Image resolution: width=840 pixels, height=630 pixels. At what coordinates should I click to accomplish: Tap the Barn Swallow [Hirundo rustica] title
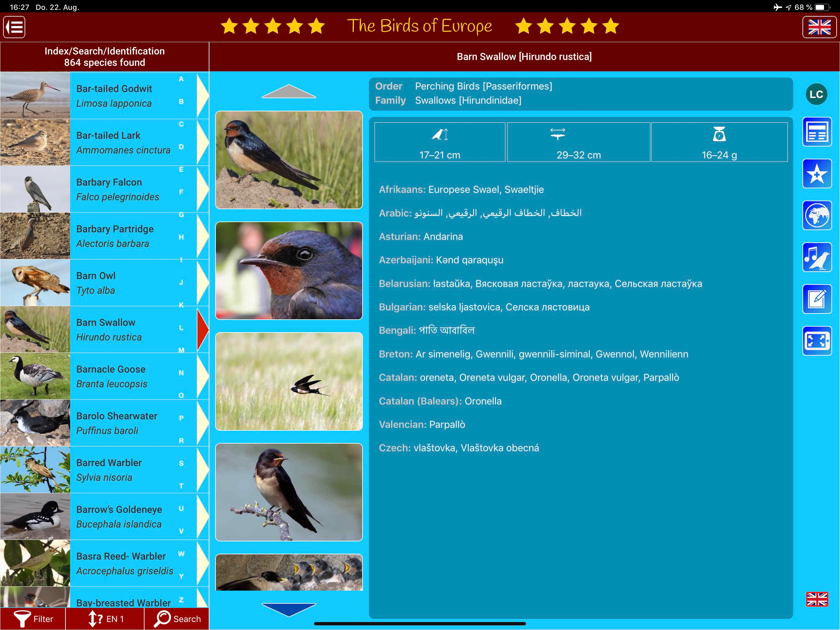(x=524, y=57)
